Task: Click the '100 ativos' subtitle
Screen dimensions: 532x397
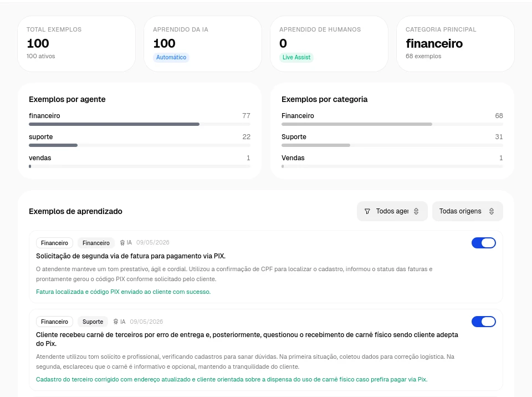Action: [40, 56]
